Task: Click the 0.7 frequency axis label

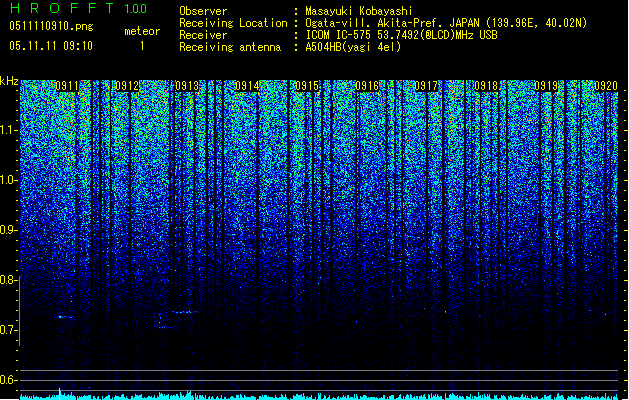Action: pos(9,330)
